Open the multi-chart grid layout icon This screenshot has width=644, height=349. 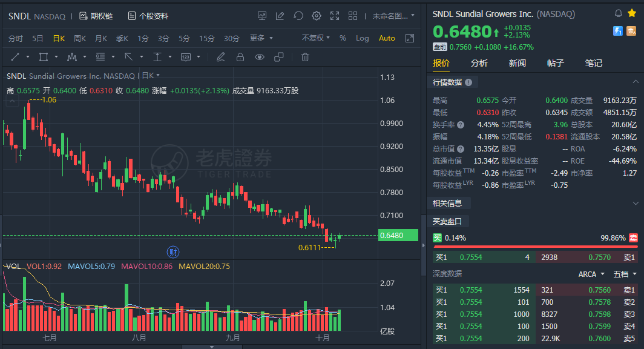pos(353,16)
